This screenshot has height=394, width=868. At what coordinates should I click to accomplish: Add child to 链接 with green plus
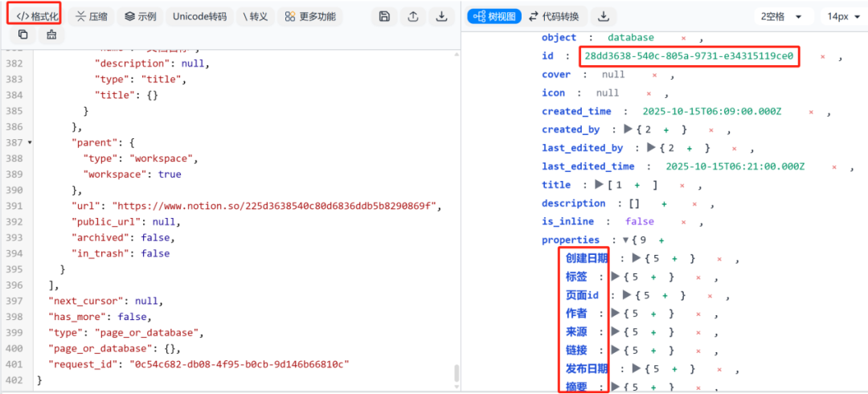click(x=653, y=351)
